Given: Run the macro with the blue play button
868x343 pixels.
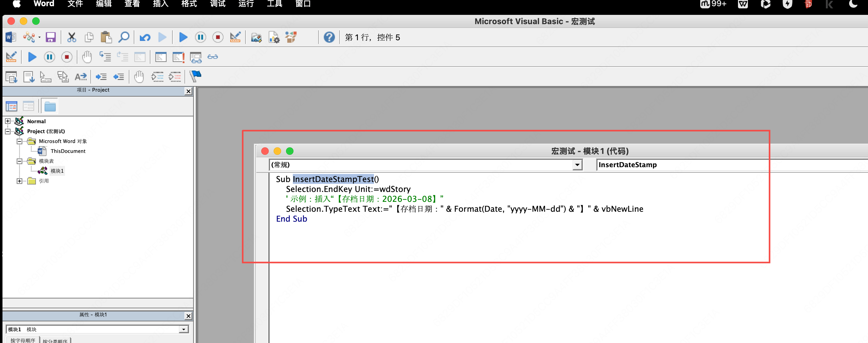Looking at the screenshot, I should pos(183,37).
